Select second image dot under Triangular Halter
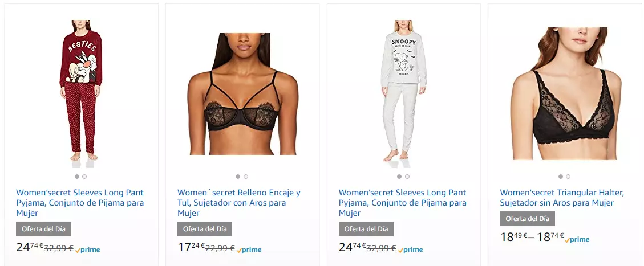Image resolution: width=644 pixels, height=266 pixels. click(x=568, y=177)
